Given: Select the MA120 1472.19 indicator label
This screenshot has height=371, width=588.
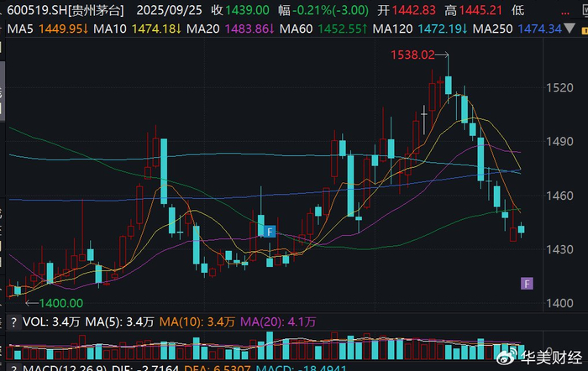Looking at the screenshot, I should click(x=420, y=29).
